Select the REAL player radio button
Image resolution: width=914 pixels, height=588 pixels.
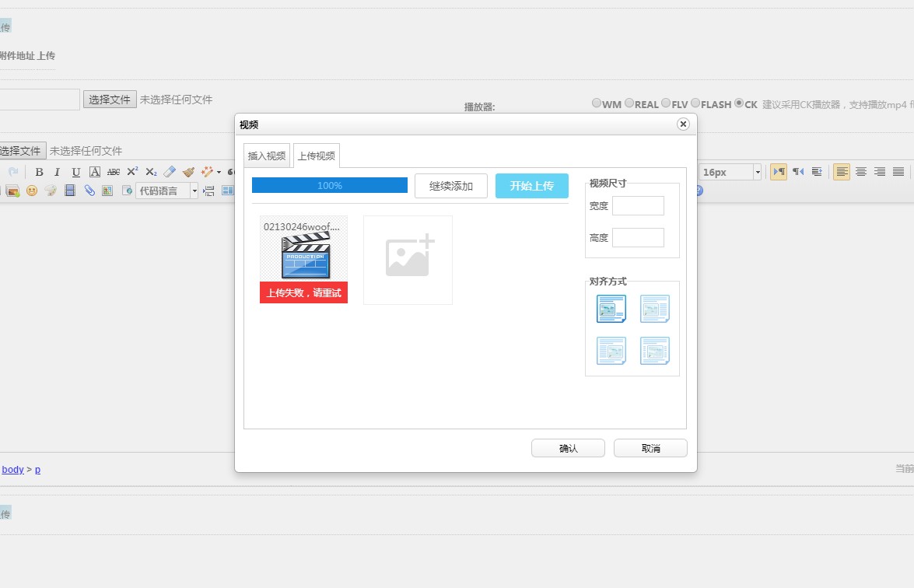tap(629, 103)
